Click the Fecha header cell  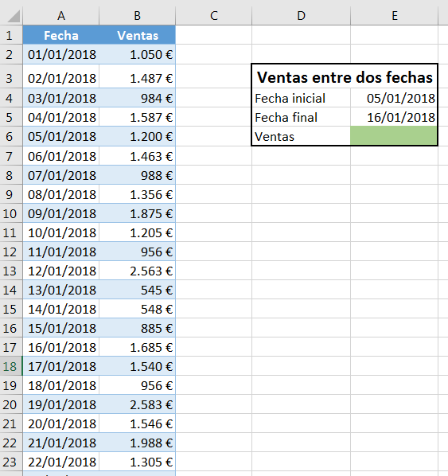click(61, 35)
